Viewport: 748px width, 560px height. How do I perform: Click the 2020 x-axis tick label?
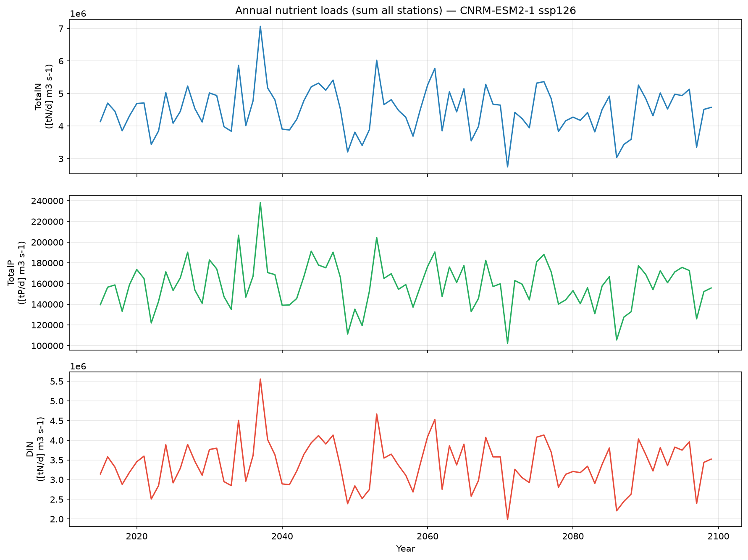[x=136, y=536]
